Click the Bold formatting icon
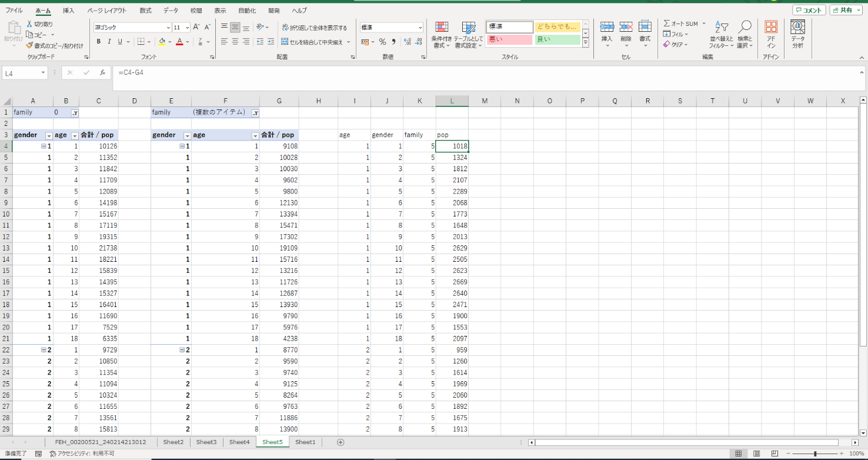This screenshot has height=460, width=868. coord(99,42)
